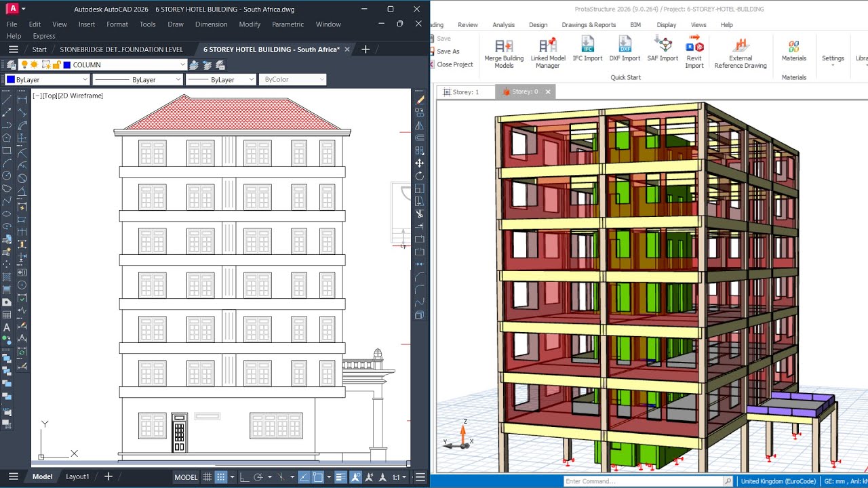This screenshot has width=868, height=488.
Task: Select the Array tool in modify toolbar
Action: (x=420, y=150)
